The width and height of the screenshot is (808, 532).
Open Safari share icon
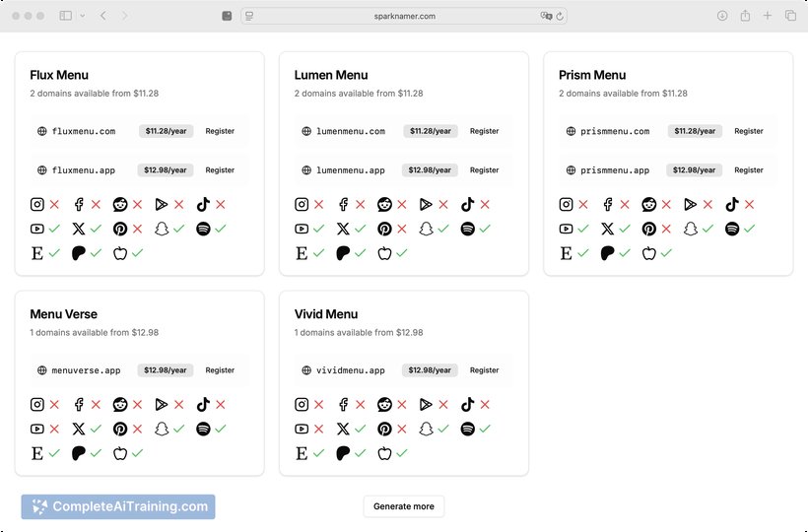[745, 16]
